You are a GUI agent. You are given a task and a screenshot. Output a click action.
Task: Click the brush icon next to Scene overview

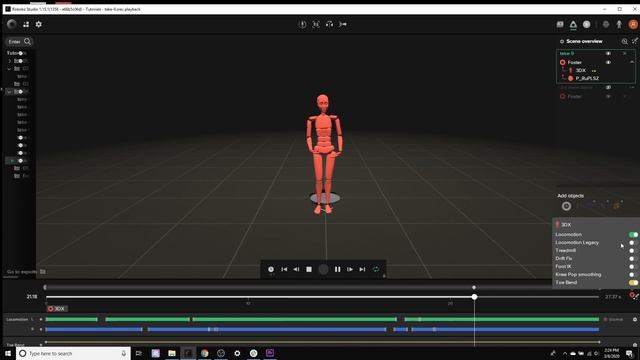(635, 41)
